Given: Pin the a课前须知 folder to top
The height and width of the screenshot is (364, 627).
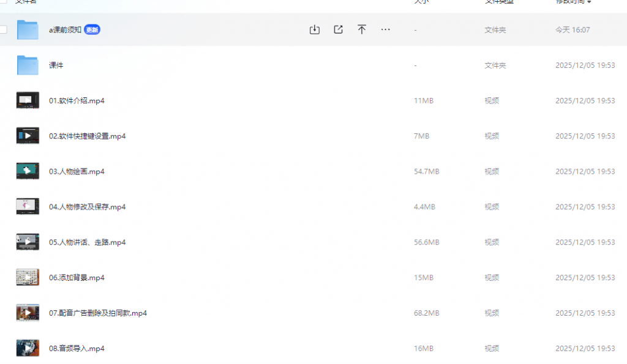Looking at the screenshot, I should tap(362, 29).
